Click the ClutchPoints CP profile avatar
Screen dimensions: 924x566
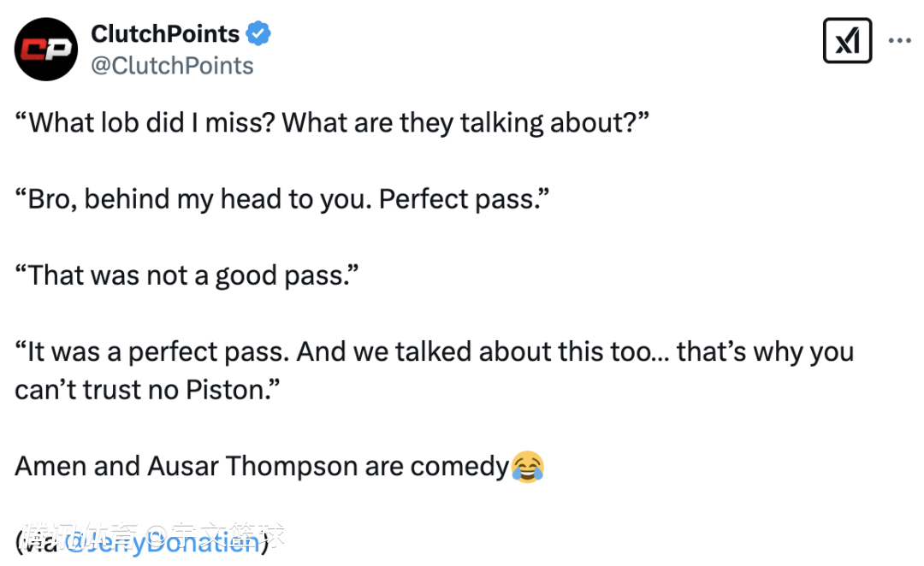(x=46, y=50)
